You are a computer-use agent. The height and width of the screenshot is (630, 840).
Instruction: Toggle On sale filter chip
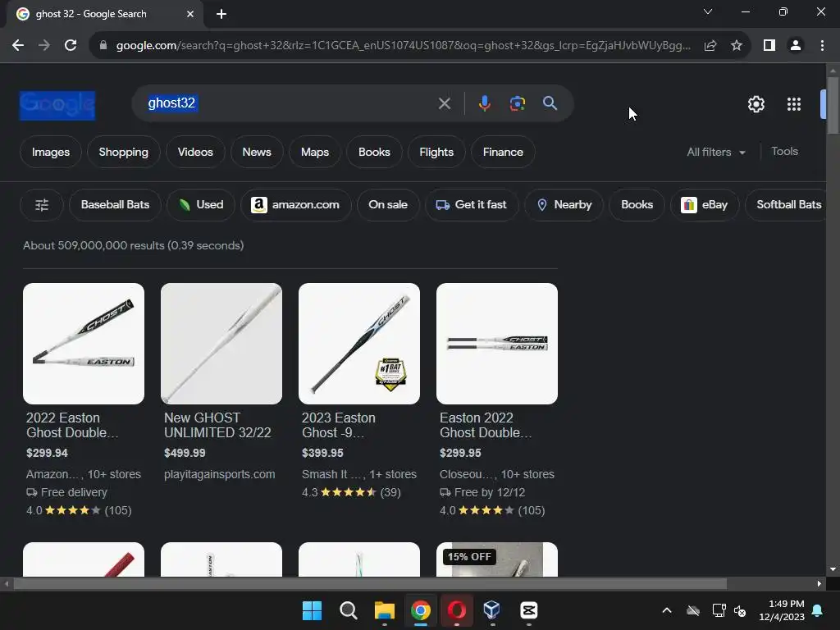click(388, 204)
